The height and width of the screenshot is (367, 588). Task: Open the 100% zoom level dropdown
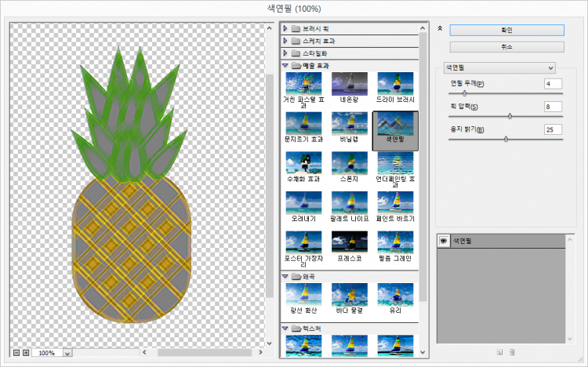point(67,353)
